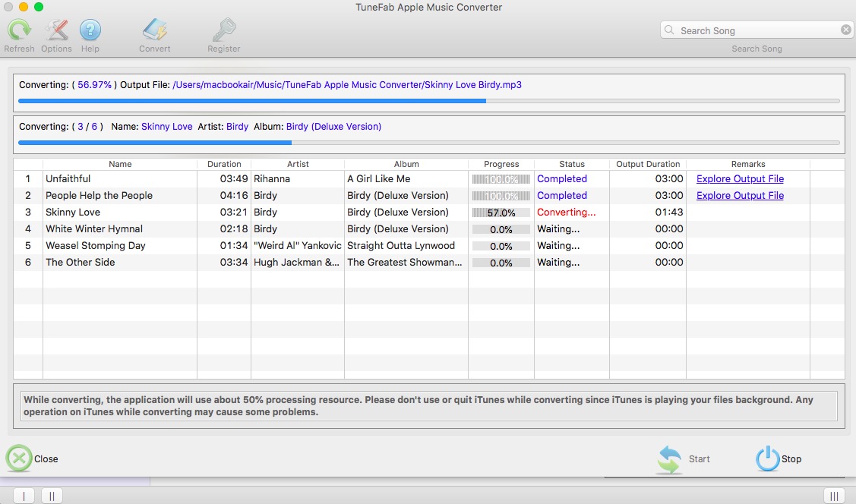Click Waiting... status for Weasel Stomping Day
Viewport: 856px width, 504px height.
point(558,245)
